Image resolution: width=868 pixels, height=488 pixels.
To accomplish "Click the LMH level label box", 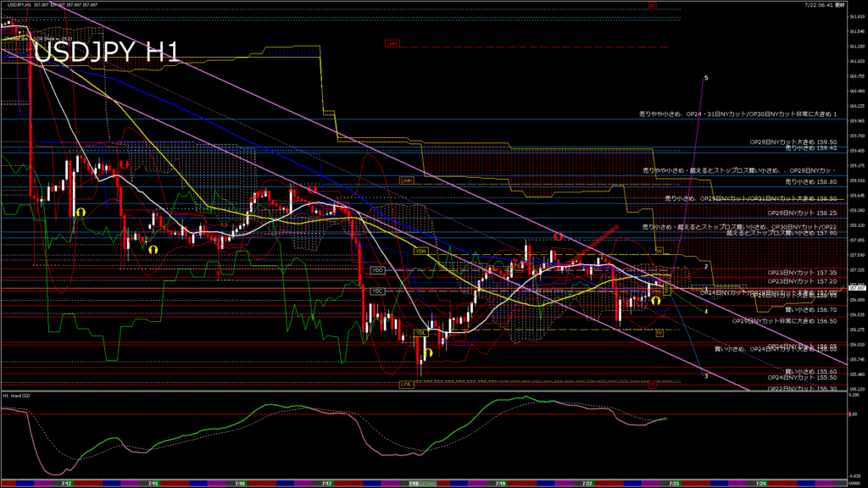I will (x=391, y=42).
